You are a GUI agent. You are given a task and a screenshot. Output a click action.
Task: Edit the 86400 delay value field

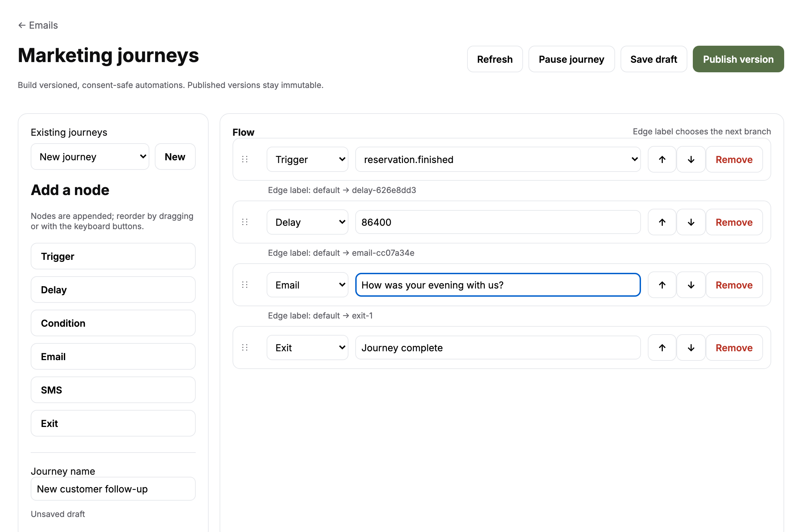pyautogui.click(x=498, y=222)
